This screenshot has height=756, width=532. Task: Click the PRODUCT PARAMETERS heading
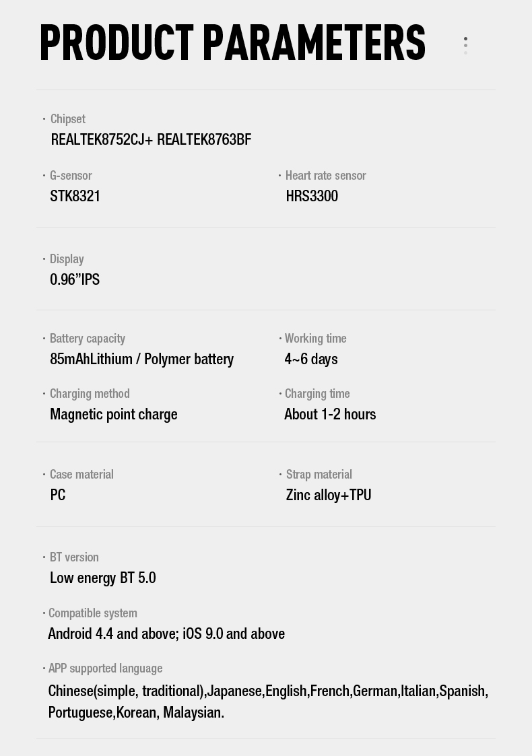pos(232,43)
